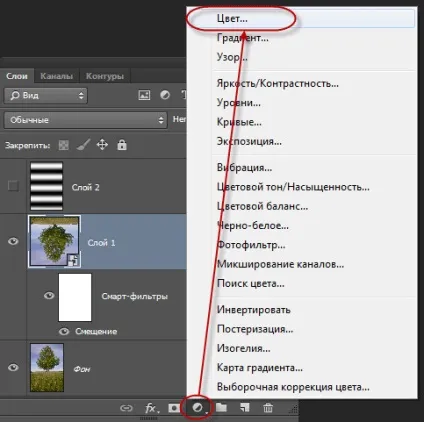Lock image pixels brush icon

tap(83, 145)
